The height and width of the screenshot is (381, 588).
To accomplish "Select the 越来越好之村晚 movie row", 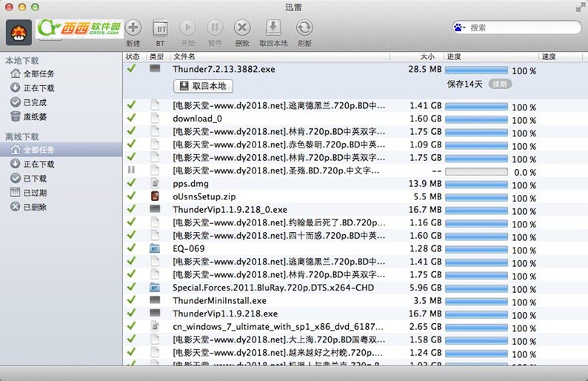I will coord(355,353).
